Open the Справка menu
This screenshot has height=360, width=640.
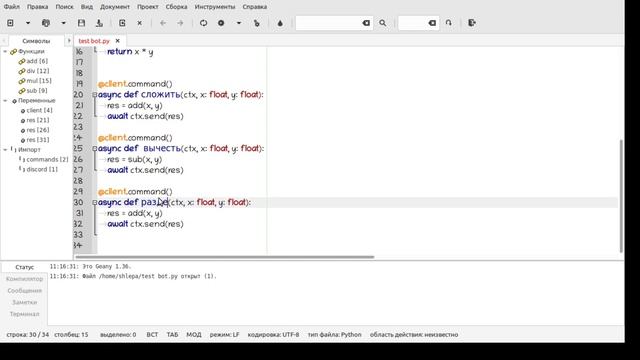(255, 7)
